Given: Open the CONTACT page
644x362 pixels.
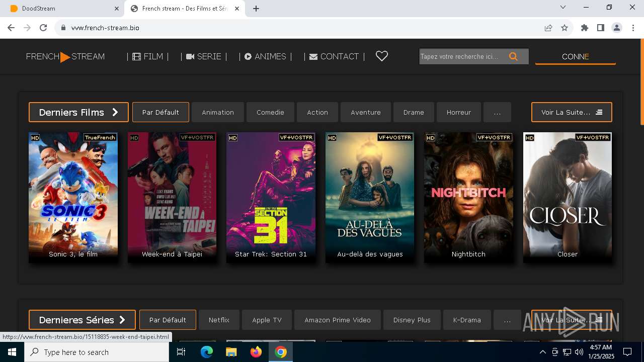Looking at the screenshot, I should tap(335, 56).
